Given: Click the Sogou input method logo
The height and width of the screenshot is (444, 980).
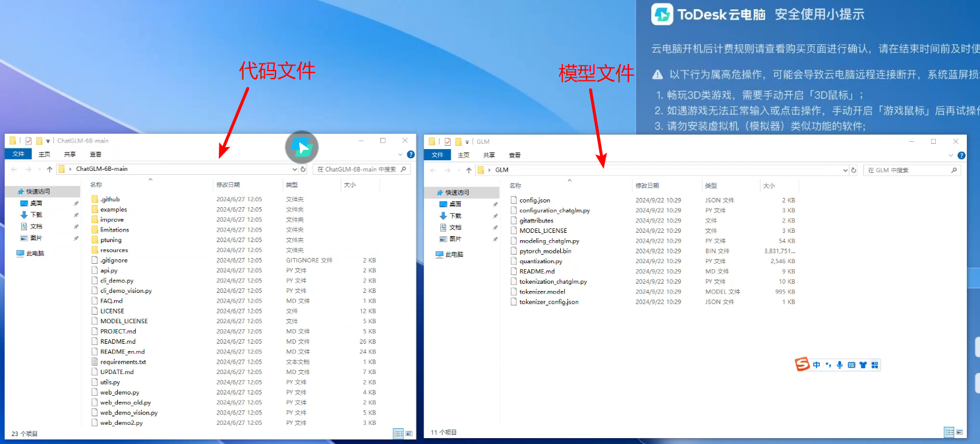Looking at the screenshot, I should 802,365.
